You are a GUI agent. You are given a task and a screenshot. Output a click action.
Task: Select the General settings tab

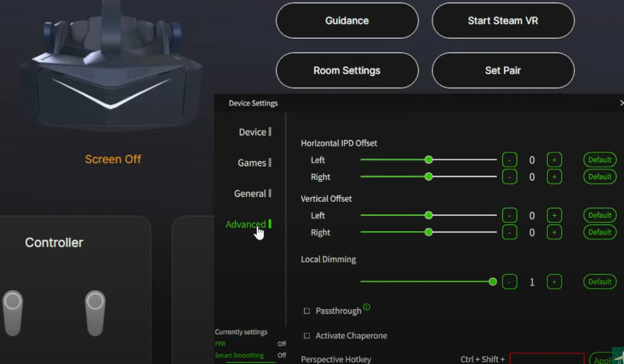point(250,194)
